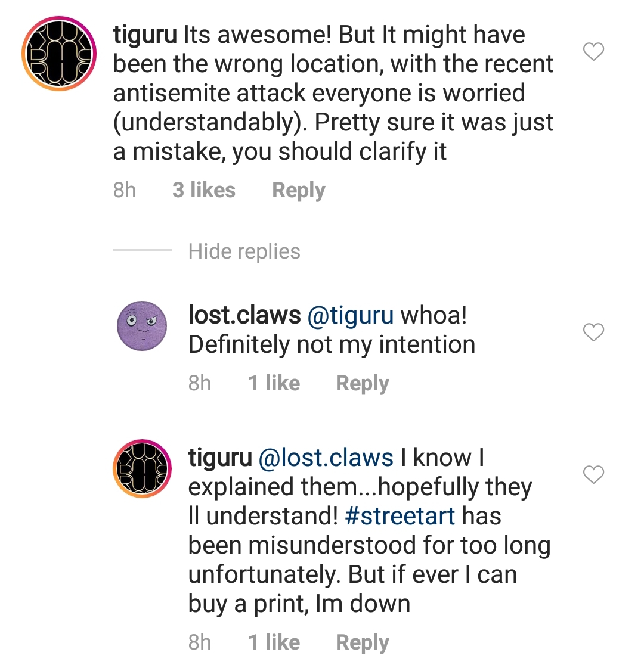The height and width of the screenshot is (665, 644).
Task: Tap the @tiguru mention in lost.claws' reply
Action: (x=350, y=316)
